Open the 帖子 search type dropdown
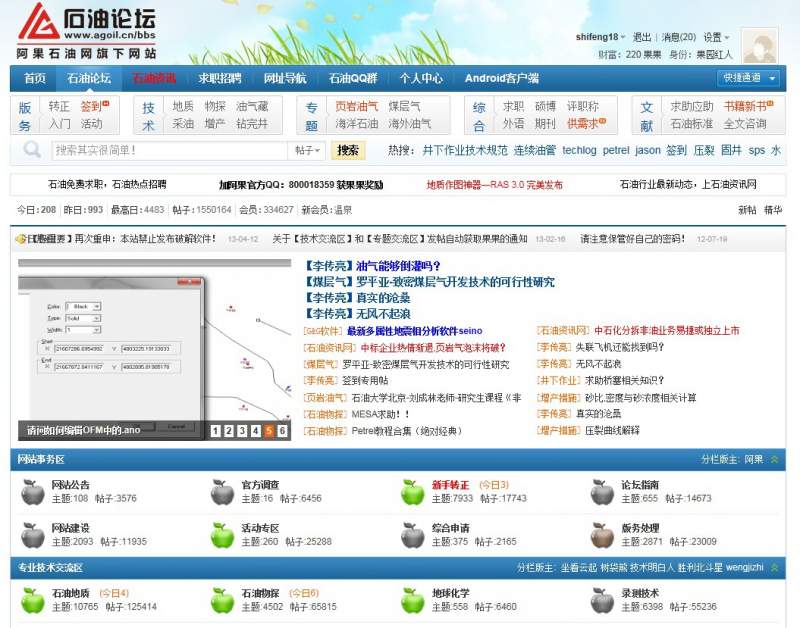Viewport: 800px width, 628px height. point(307,150)
